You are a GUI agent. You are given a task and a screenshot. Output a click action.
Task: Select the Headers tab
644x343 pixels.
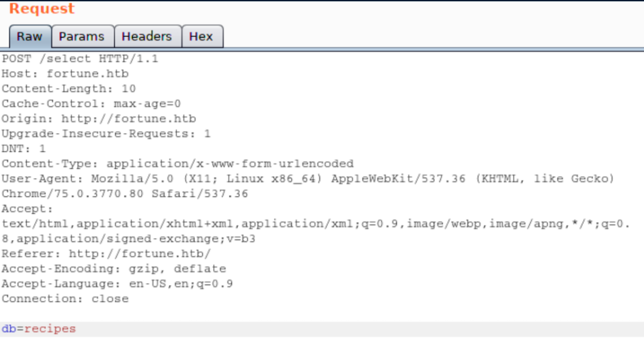tap(147, 36)
